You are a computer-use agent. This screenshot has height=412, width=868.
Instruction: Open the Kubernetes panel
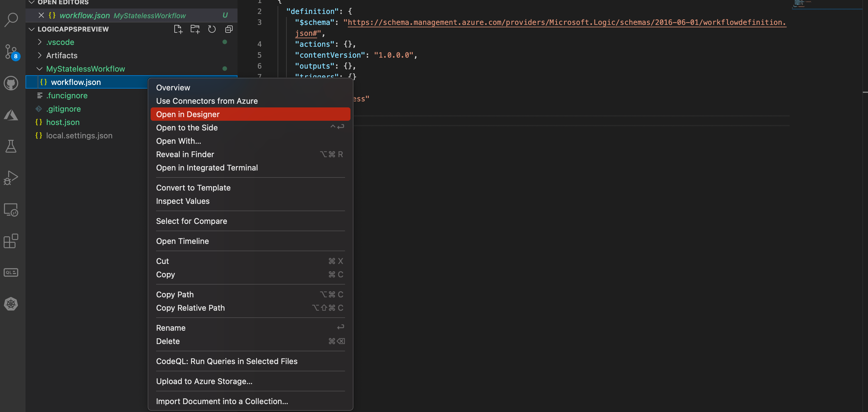[11, 304]
